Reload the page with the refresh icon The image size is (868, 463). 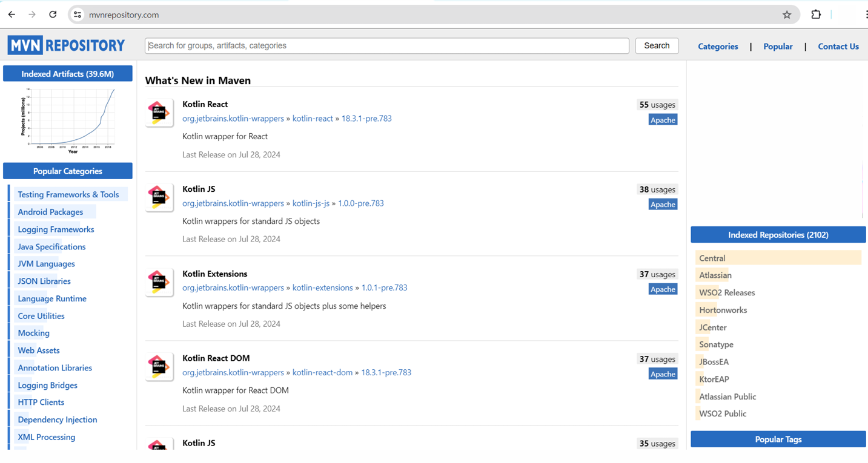(53, 15)
